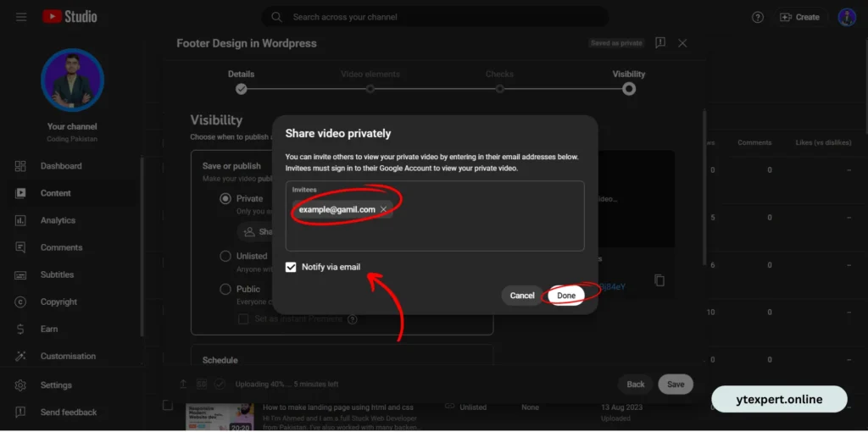This screenshot has height=432, width=868.
Task: Click the account avatar in top right
Action: point(847,17)
